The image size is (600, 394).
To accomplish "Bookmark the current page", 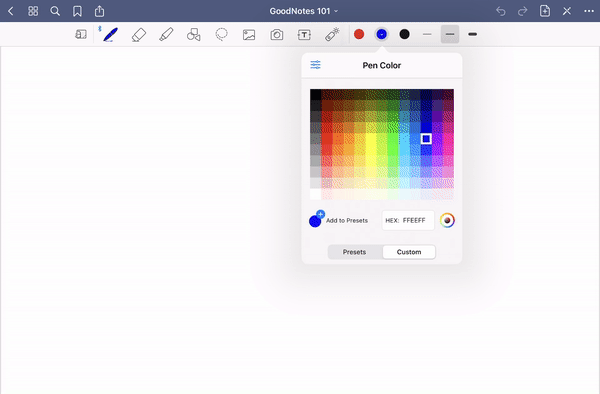I will click(x=77, y=11).
